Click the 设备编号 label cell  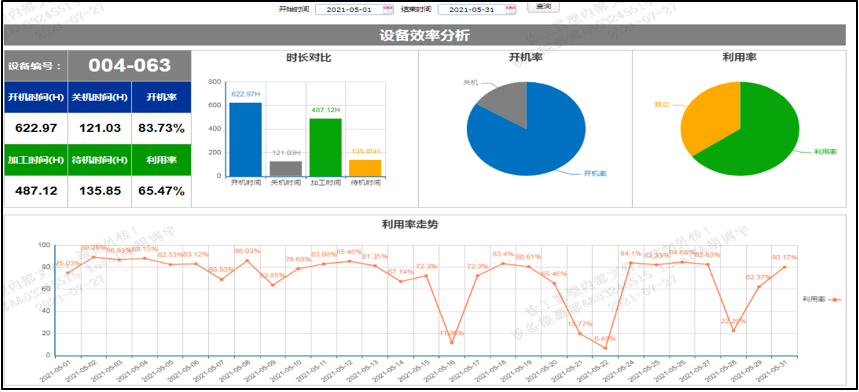[x=36, y=66]
